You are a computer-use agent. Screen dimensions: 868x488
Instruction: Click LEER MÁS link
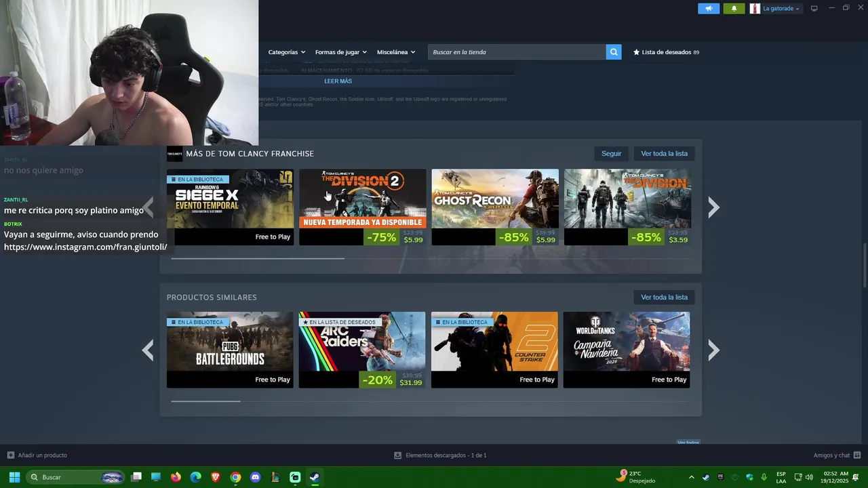click(x=338, y=81)
